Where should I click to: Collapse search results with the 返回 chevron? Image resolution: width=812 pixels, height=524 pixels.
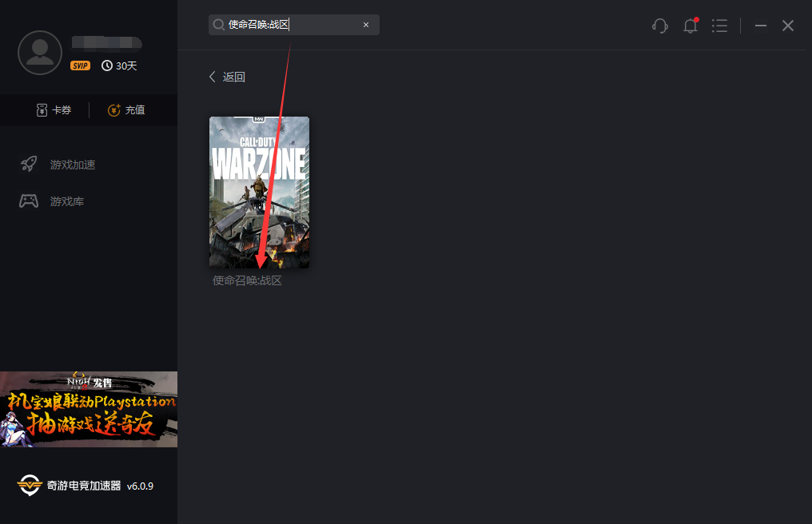click(x=211, y=76)
